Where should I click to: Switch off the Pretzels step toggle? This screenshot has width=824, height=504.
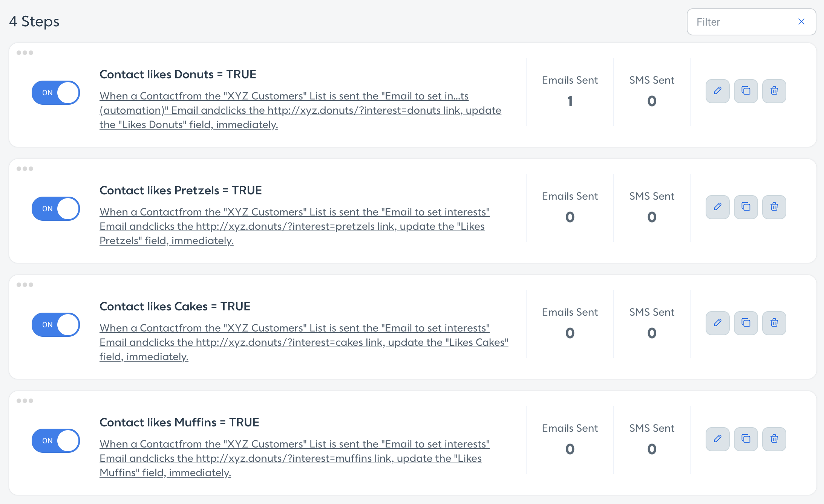click(x=56, y=209)
